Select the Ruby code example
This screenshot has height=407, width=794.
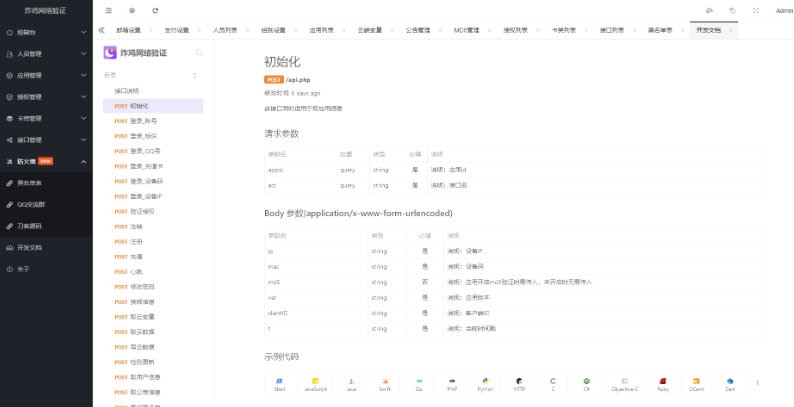point(663,384)
